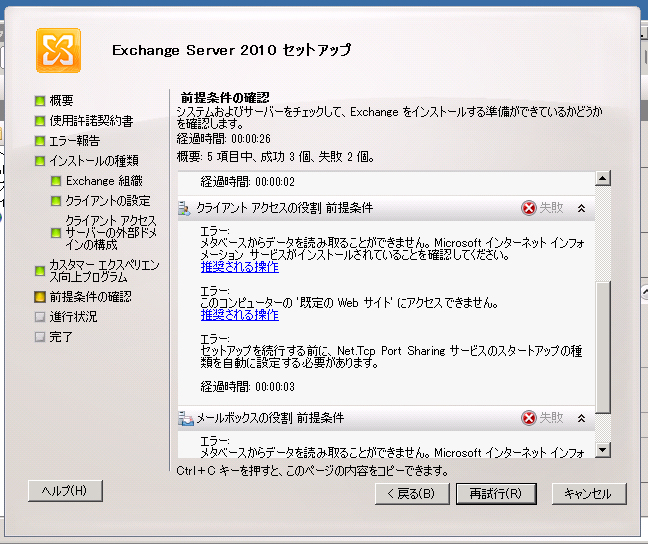
Task: Click the green step indicator beside 概要
Action: coord(40,100)
